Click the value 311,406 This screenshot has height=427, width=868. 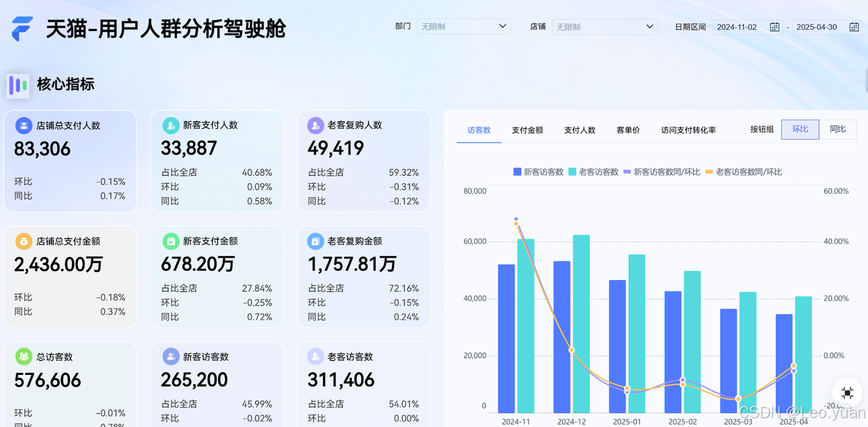(341, 380)
